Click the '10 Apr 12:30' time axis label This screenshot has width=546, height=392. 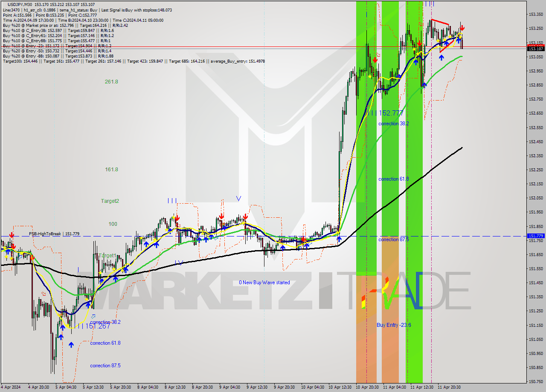pos(340,387)
